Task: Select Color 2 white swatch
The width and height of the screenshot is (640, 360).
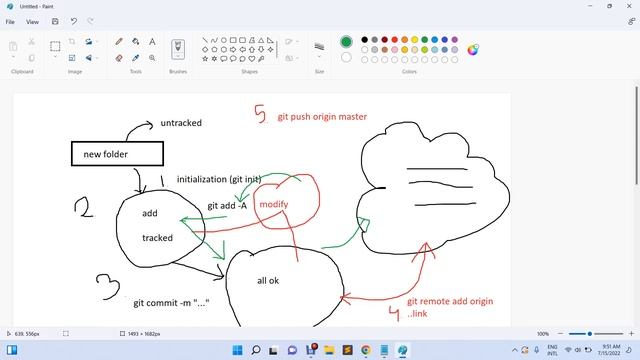Action: coord(346,57)
